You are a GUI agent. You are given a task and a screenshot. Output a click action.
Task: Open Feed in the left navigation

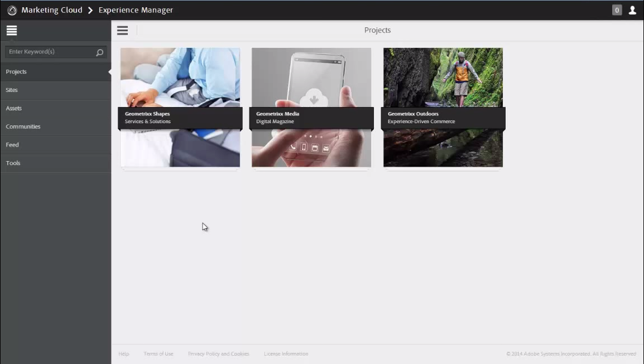coord(12,145)
